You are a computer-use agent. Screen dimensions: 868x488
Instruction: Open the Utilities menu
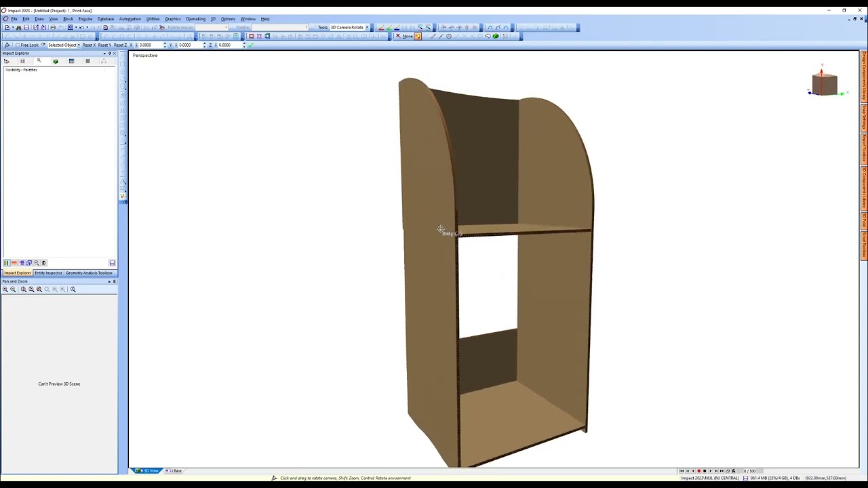click(x=153, y=19)
